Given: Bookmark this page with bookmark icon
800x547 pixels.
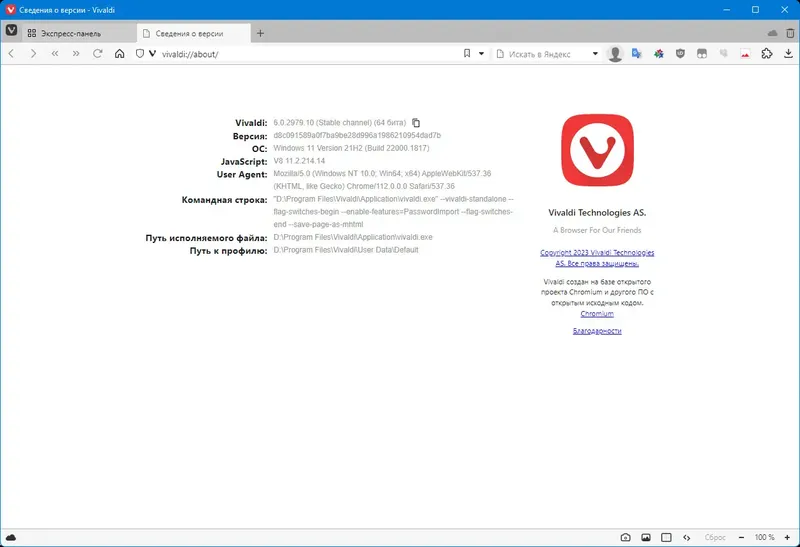Looking at the screenshot, I should pyautogui.click(x=467, y=54).
